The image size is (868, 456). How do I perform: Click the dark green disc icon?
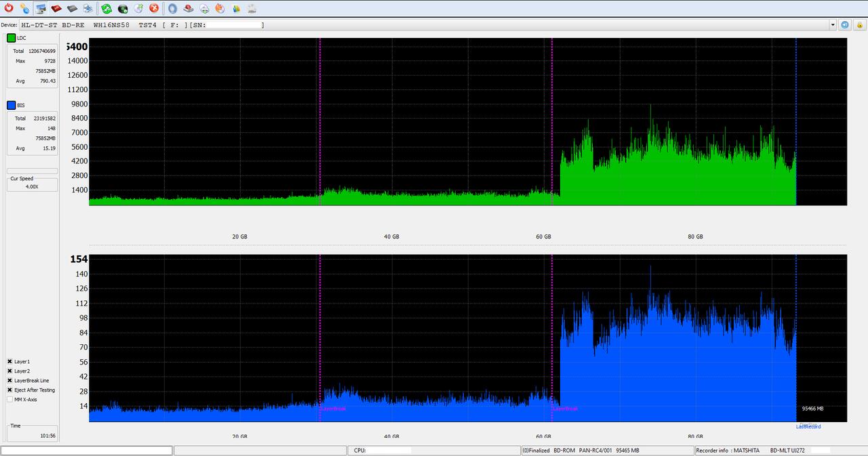[x=123, y=8]
